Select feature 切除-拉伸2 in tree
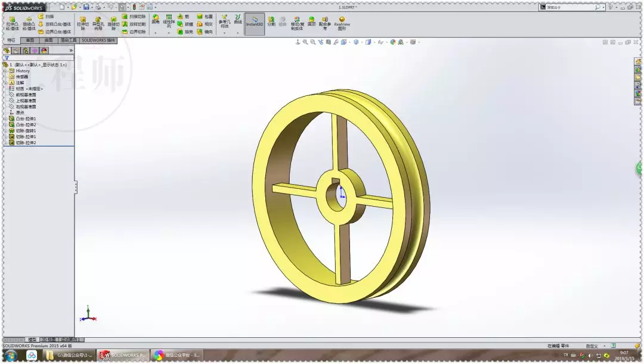Screen dimensions: 644x364 23,143
